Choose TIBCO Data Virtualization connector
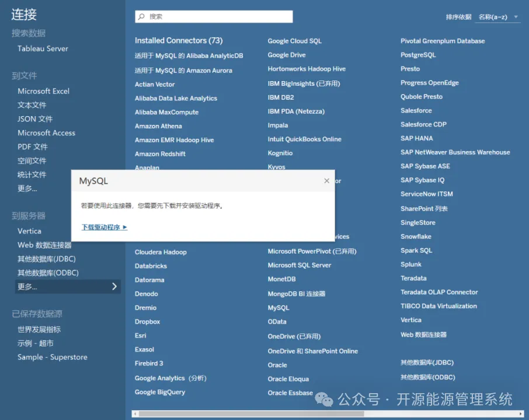 [x=438, y=306]
